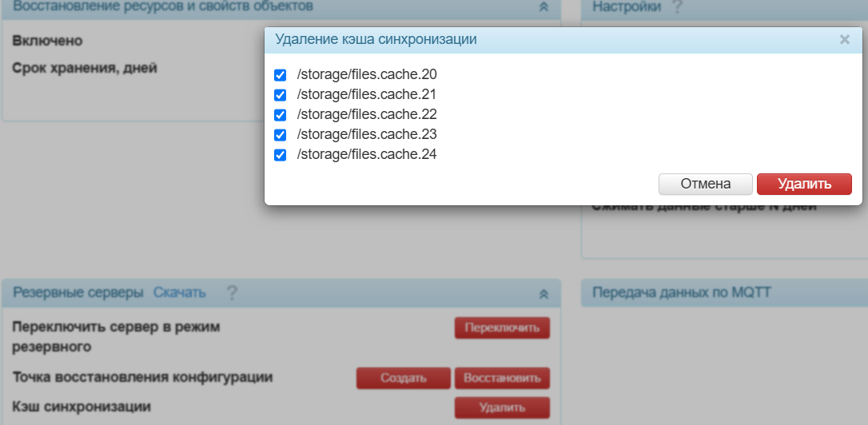The width and height of the screenshot is (868, 425).
Task: Close the sync cache deletion dialog
Action: point(844,39)
